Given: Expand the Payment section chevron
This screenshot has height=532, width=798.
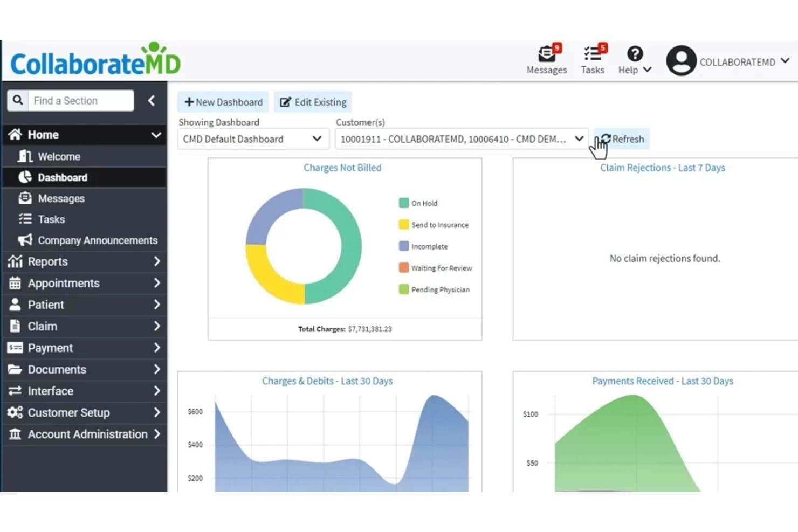Looking at the screenshot, I should click(x=157, y=348).
